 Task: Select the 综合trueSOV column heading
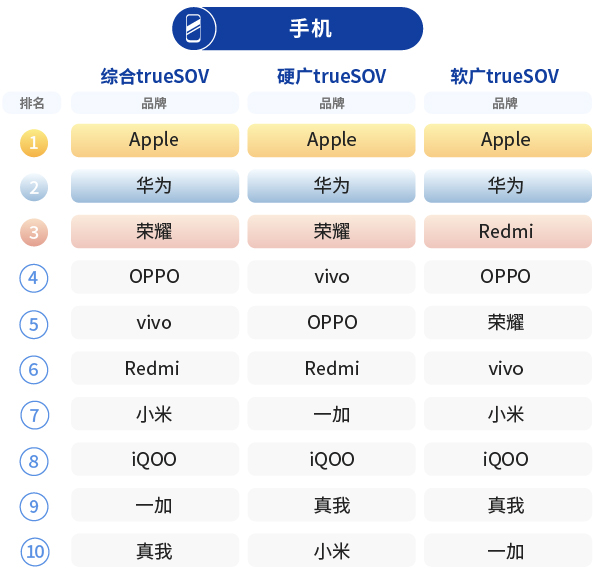pos(155,76)
